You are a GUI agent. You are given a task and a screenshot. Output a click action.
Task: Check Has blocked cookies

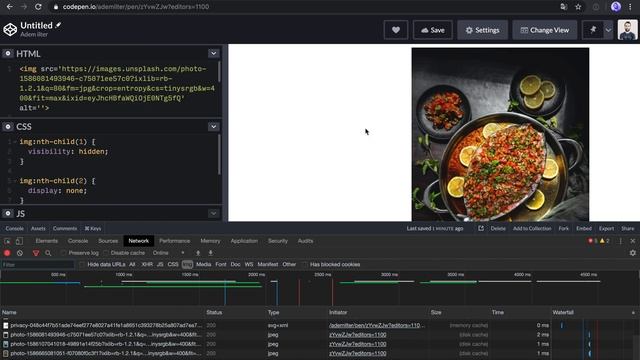304,264
